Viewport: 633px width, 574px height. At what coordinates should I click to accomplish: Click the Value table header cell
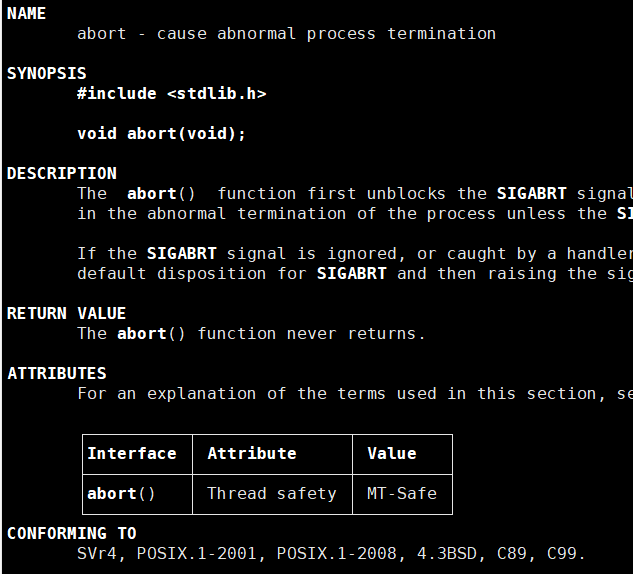pos(392,453)
